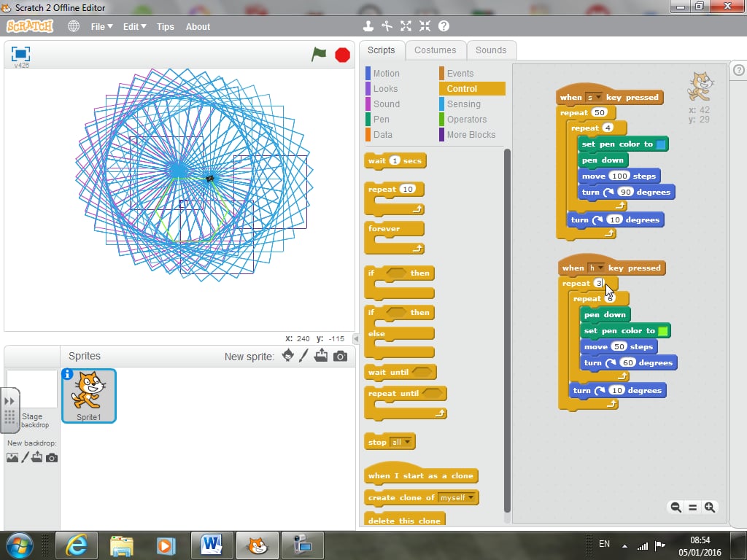Open Windows Start menu
747x560 pixels.
pyautogui.click(x=20, y=545)
